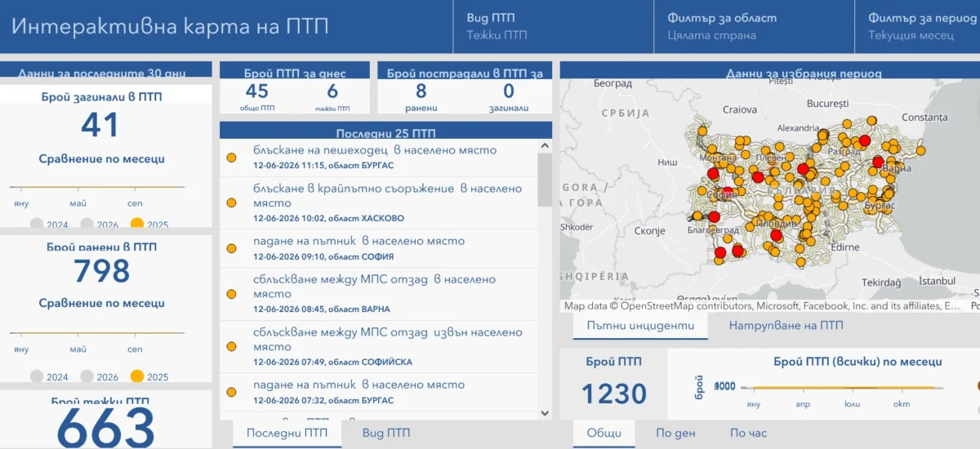Screen dimensions: 980x449
Task: Click the red accident marker near Варна
Action: coord(878,162)
